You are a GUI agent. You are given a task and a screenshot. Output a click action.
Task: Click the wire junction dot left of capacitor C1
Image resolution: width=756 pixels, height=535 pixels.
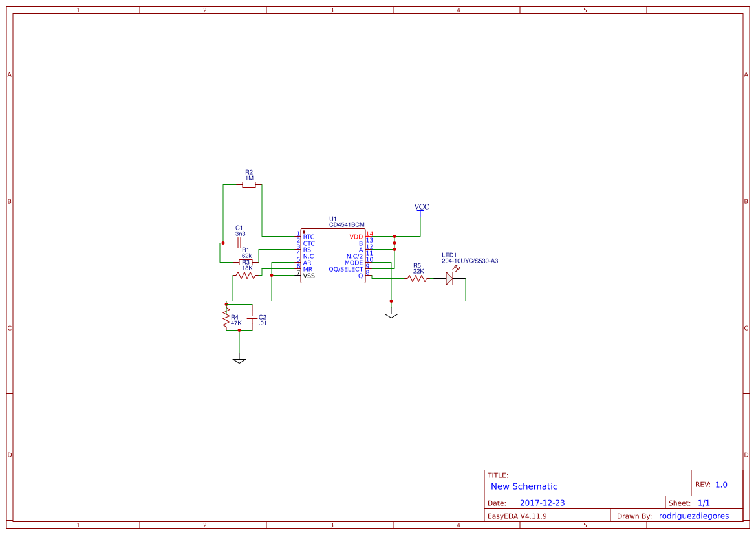[222, 243]
